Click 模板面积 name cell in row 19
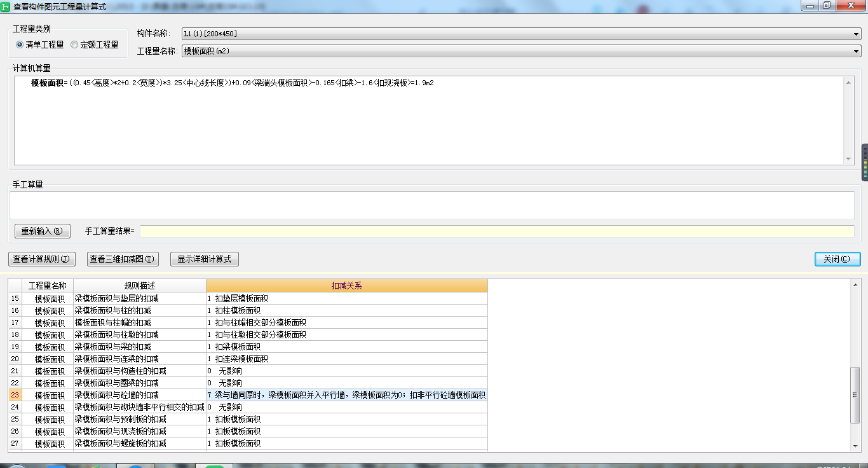 point(48,347)
